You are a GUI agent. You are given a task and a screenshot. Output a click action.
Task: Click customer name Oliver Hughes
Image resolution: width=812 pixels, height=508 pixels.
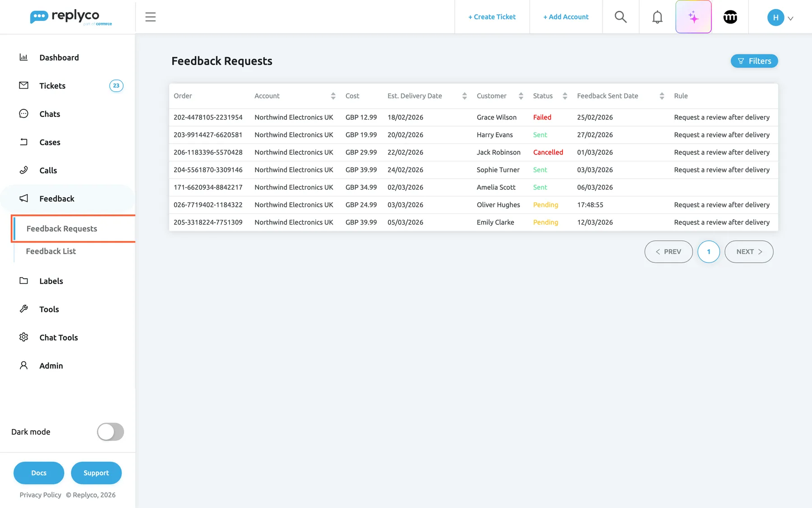[x=498, y=205]
